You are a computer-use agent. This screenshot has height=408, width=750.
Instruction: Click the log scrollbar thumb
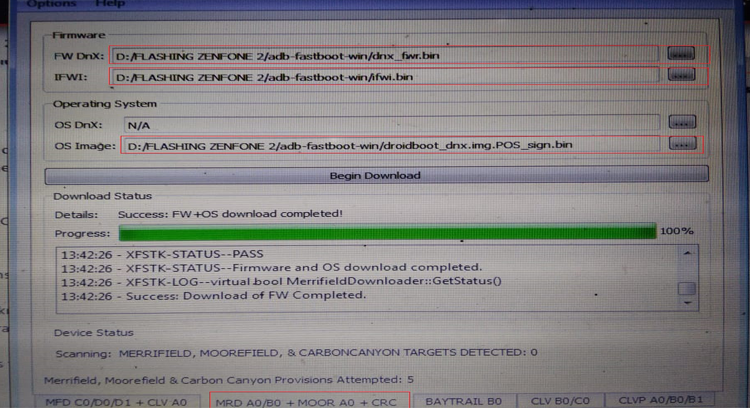pyautogui.click(x=687, y=288)
